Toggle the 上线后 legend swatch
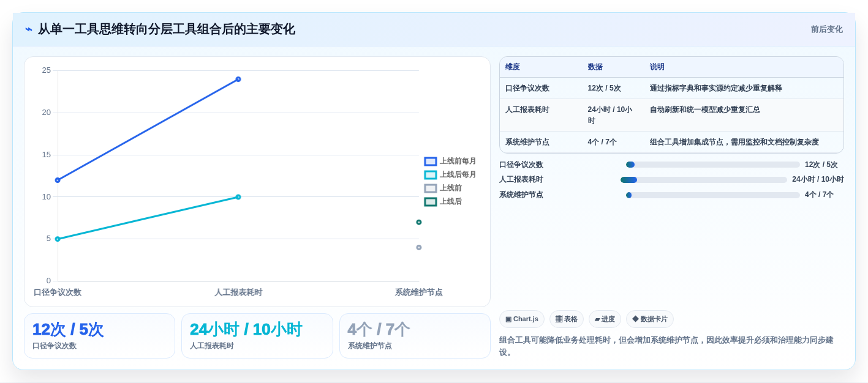The height and width of the screenshot is (383, 868). [x=431, y=202]
